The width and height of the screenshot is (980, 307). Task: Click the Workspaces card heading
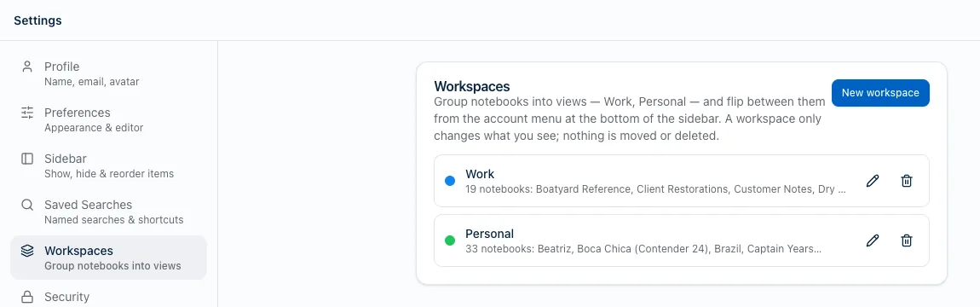click(x=472, y=86)
